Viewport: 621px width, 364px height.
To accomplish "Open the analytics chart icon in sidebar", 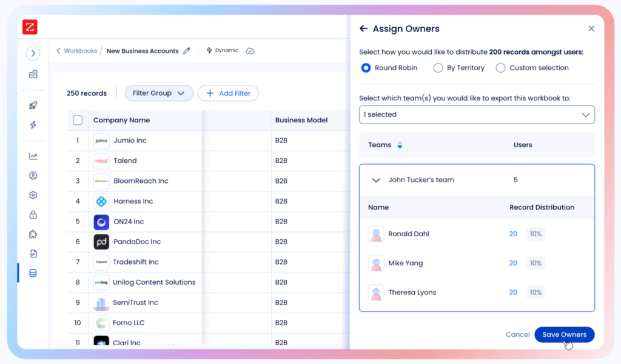I will [x=33, y=156].
